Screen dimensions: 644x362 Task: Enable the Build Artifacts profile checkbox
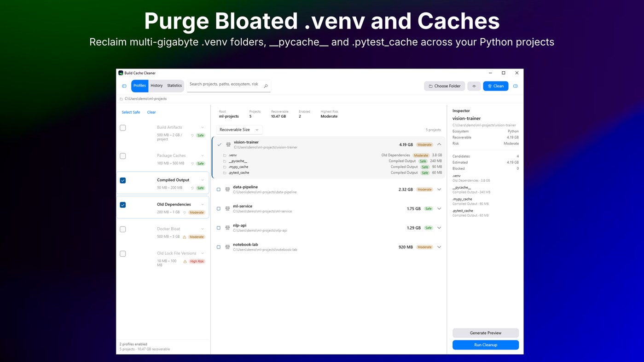pyautogui.click(x=123, y=128)
